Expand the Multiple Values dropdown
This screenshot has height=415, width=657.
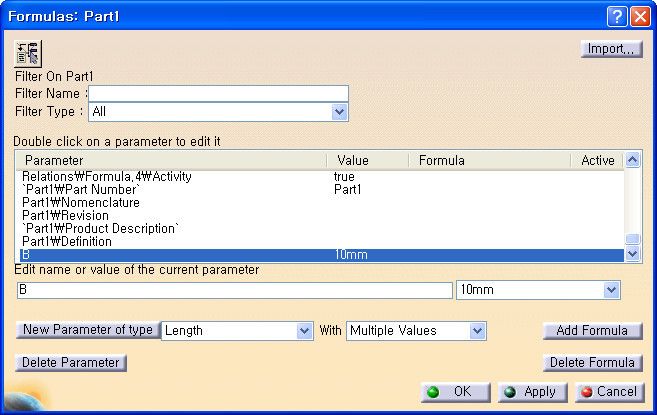click(x=477, y=331)
